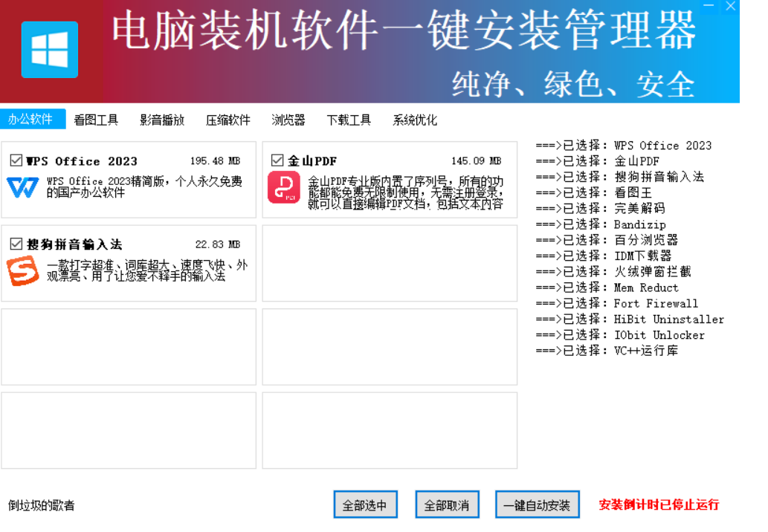Click the 搜狗拼音输入法 description text
The width and height of the screenshot is (768, 532).
(x=147, y=270)
